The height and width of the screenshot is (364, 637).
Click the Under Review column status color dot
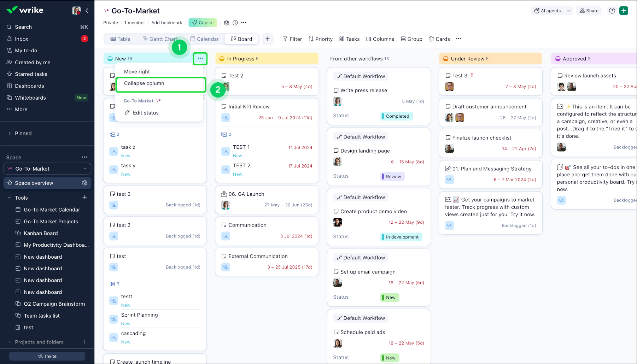tap(445, 59)
